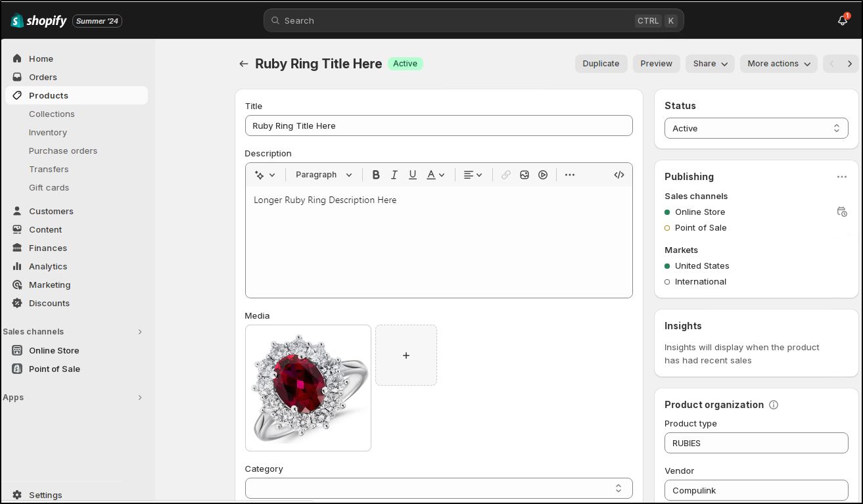Click the Duplicate button
This screenshot has width=863, height=504.
pos(601,64)
